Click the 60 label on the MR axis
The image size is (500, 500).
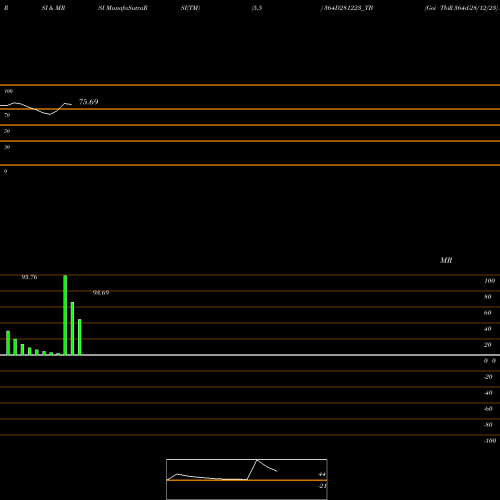click(x=488, y=313)
